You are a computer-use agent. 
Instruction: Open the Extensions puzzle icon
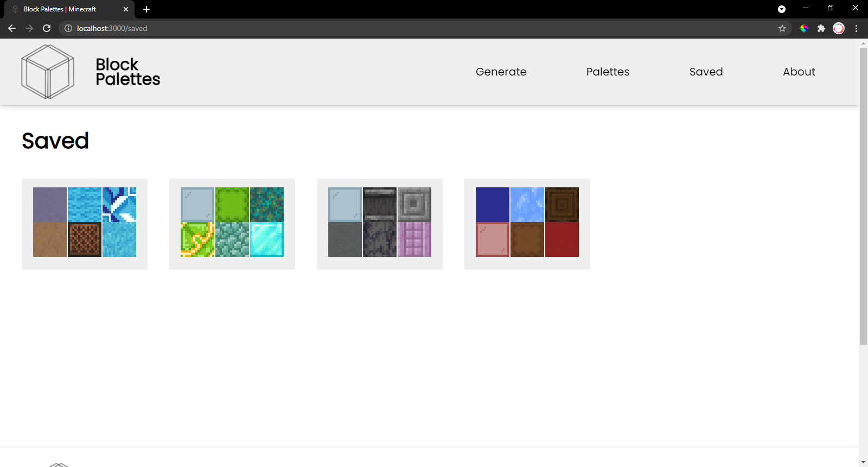821,28
